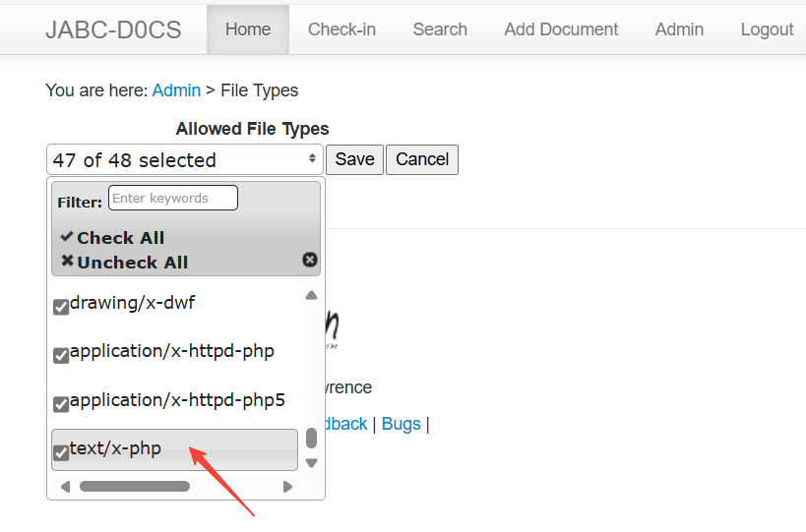Viewport: 806px width, 532px height.
Task: Click the Uncheck All label text
Action: click(x=133, y=263)
